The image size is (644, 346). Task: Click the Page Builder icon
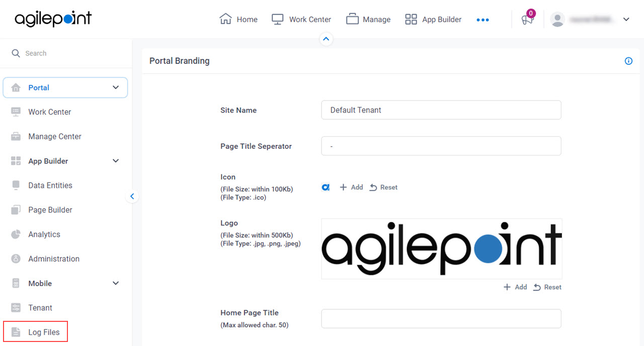coord(16,210)
